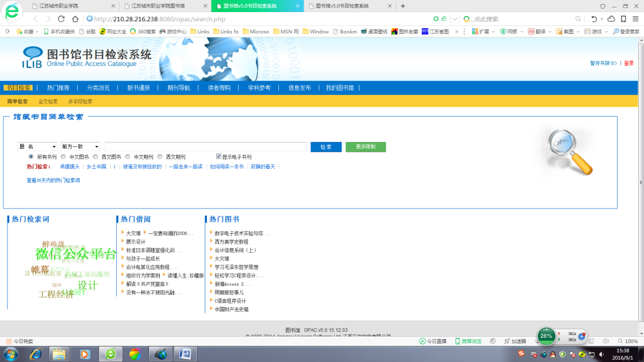Screen dimensions: 644x362
Task: Click the blue 检索 search button
Action: pyautogui.click(x=326, y=147)
